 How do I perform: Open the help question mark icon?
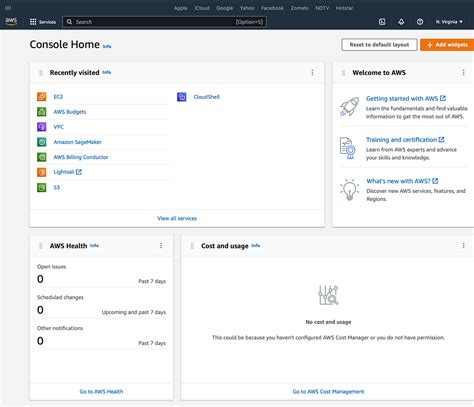tap(420, 22)
